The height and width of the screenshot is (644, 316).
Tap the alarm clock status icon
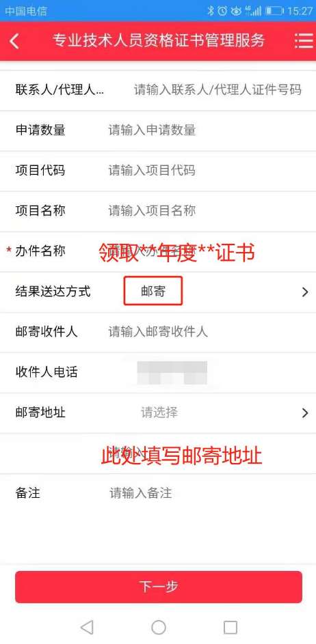[222, 11]
